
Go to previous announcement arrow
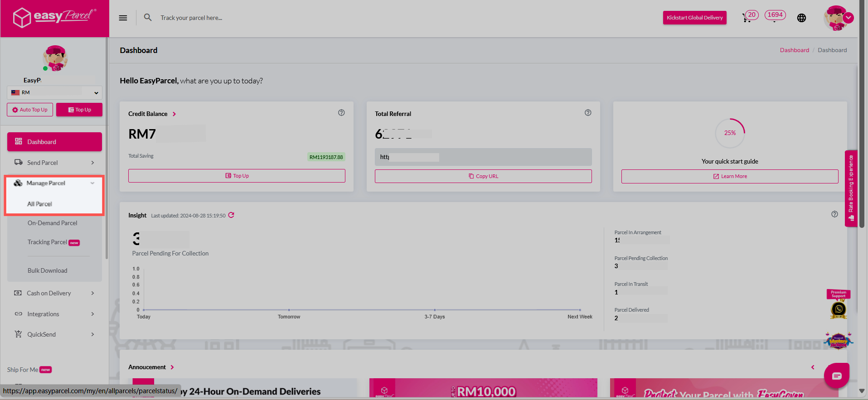[813, 367]
